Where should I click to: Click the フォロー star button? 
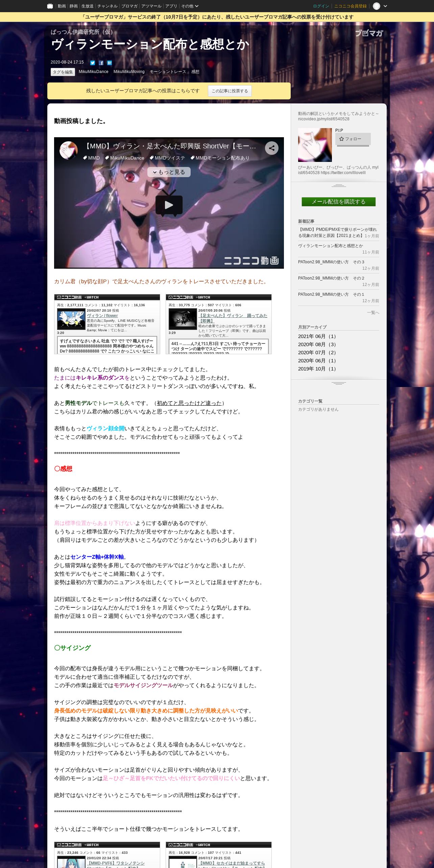point(353,139)
